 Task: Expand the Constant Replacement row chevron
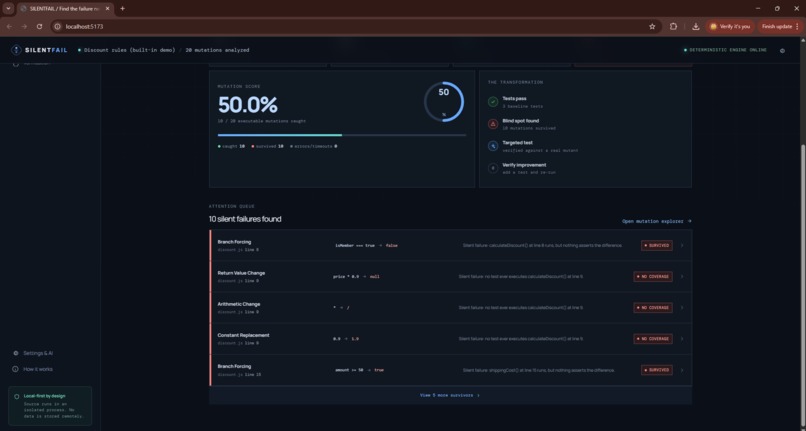[x=682, y=339]
